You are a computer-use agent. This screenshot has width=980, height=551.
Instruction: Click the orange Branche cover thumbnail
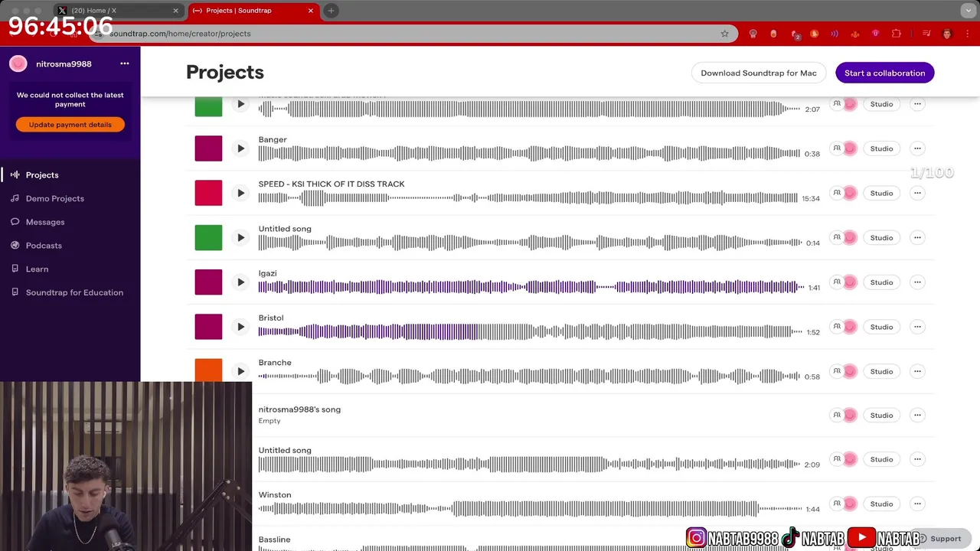[208, 370]
